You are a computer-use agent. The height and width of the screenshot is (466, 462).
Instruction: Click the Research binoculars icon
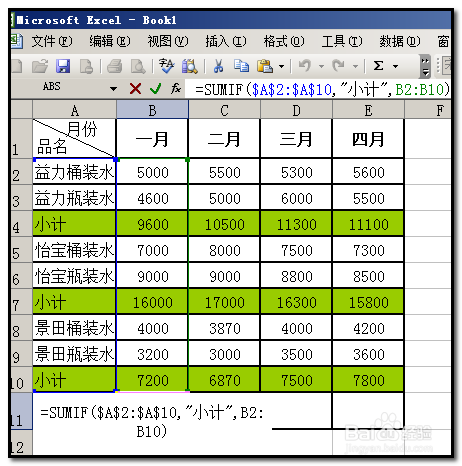tap(189, 66)
